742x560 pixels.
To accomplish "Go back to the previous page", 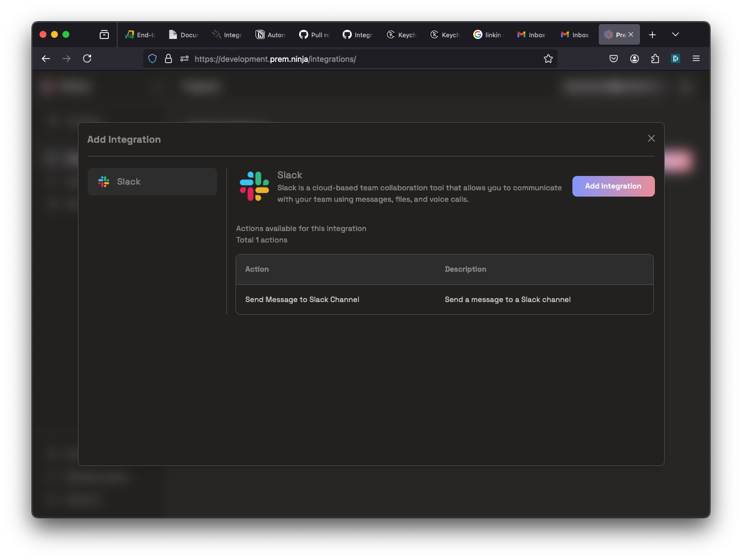I will pyautogui.click(x=46, y=58).
